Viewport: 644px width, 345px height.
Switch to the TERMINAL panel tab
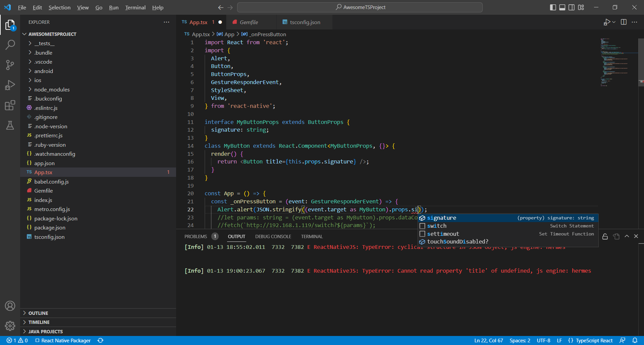(x=312, y=236)
